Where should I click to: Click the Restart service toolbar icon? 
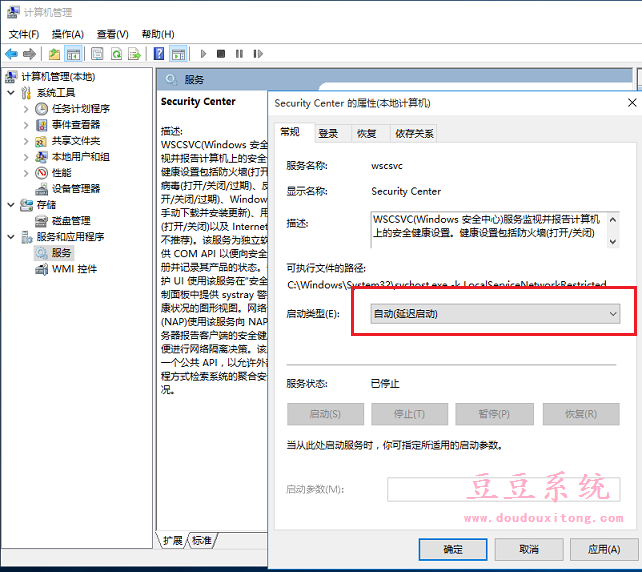[258, 54]
